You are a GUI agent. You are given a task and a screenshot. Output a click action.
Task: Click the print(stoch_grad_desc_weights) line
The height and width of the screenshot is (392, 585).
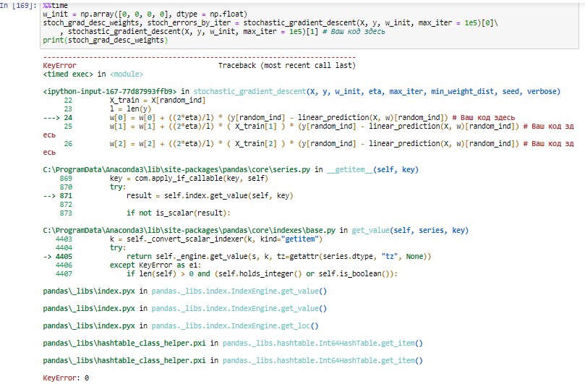pos(105,40)
